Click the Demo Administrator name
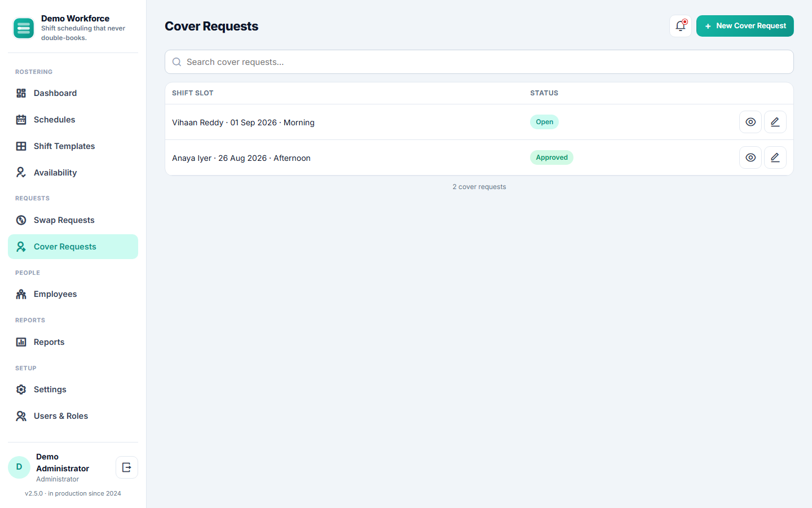This screenshot has height=508, width=812. point(63,463)
